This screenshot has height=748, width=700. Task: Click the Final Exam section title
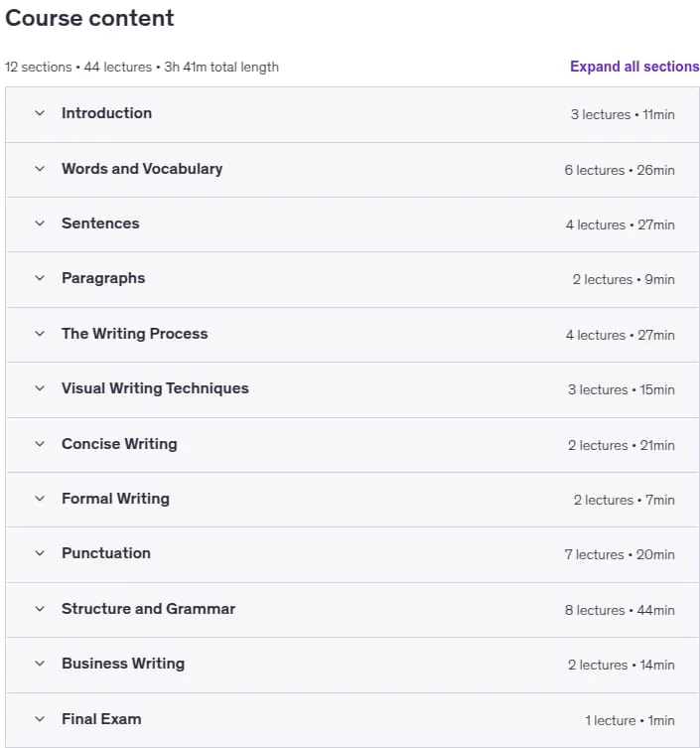point(101,719)
